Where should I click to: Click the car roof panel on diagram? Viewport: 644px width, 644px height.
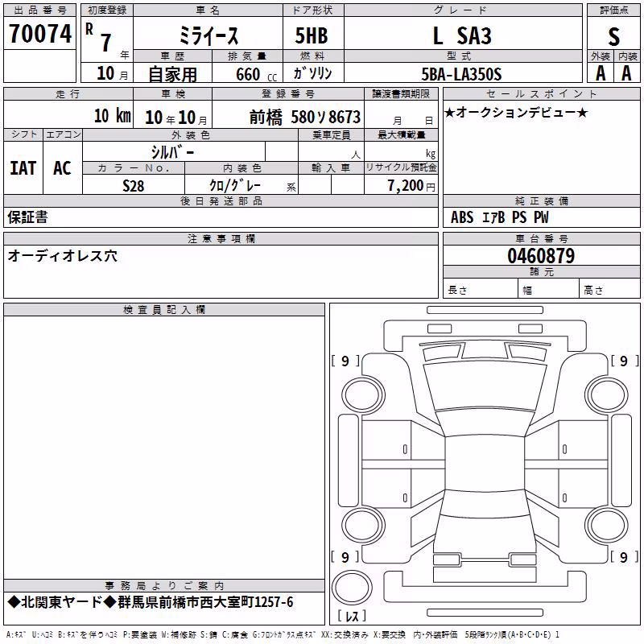485,464
